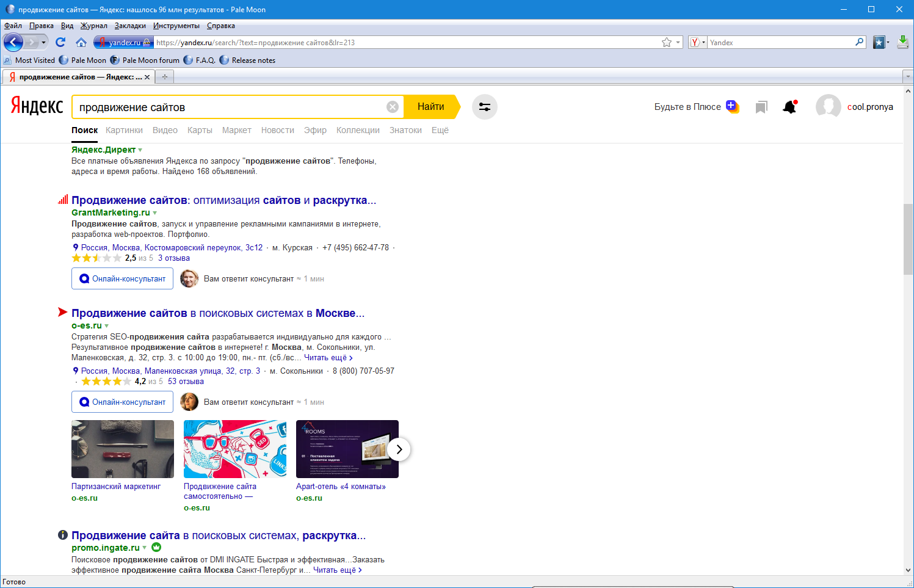Open the list all tabs dropdown
This screenshot has height=588, width=914.
coord(907,77)
